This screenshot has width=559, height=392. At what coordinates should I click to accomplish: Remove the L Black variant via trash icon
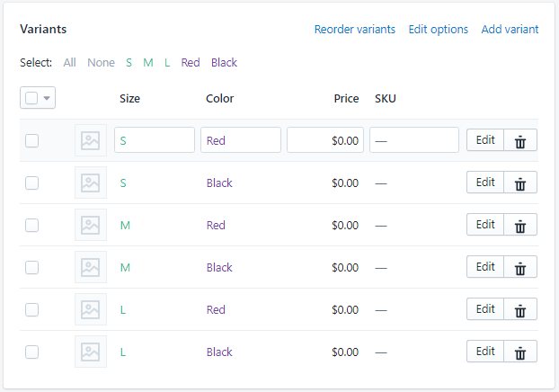(x=519, y=352)
